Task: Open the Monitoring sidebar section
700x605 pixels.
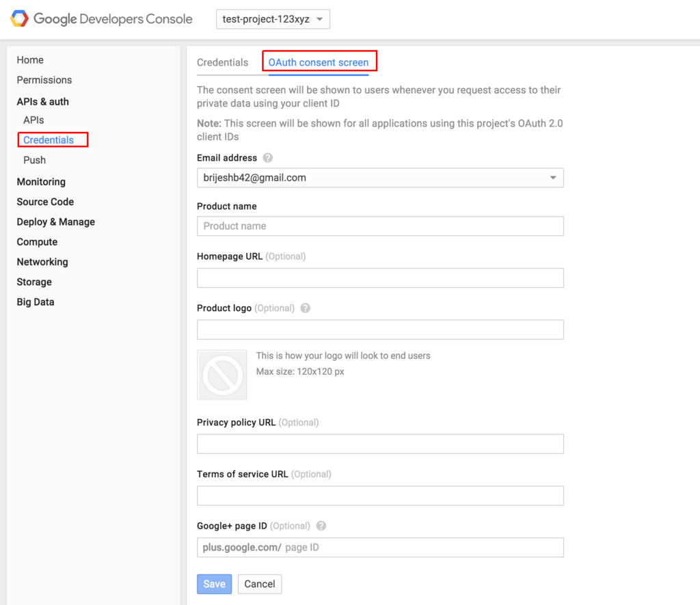Action: (41, 182)
